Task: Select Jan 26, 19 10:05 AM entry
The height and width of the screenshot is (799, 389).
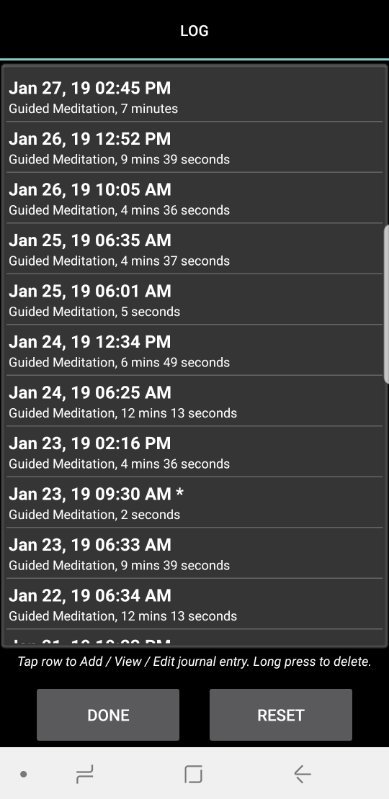Action: pos(194,198)
